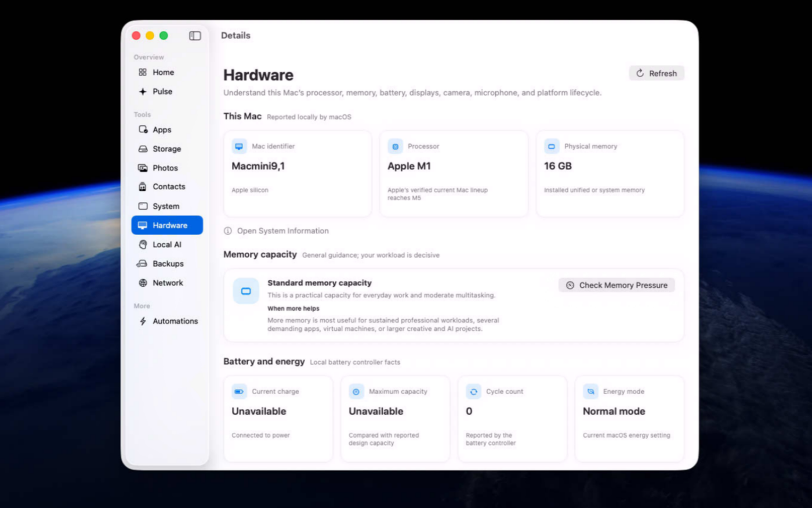This screenshot has height=508, width=812.
Task: Click the Apple M1 processor value
Action: tap(409, 166)
